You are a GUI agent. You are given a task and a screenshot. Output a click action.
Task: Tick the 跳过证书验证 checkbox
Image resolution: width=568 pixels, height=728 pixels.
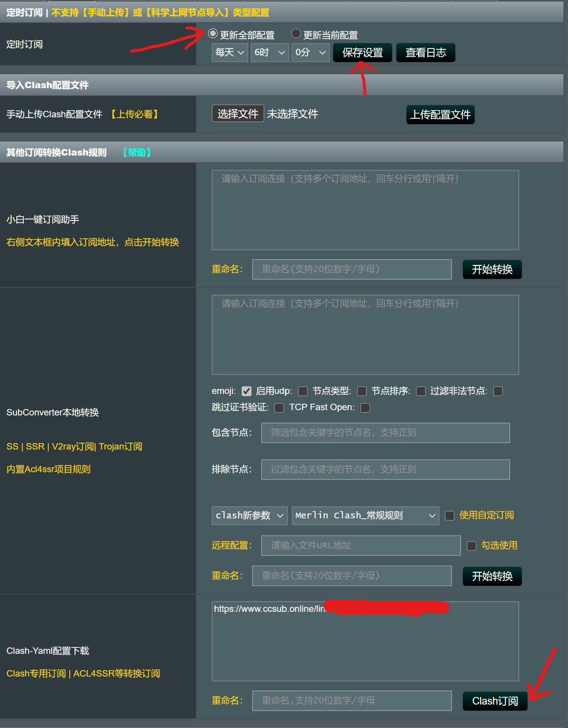[279, 408]
